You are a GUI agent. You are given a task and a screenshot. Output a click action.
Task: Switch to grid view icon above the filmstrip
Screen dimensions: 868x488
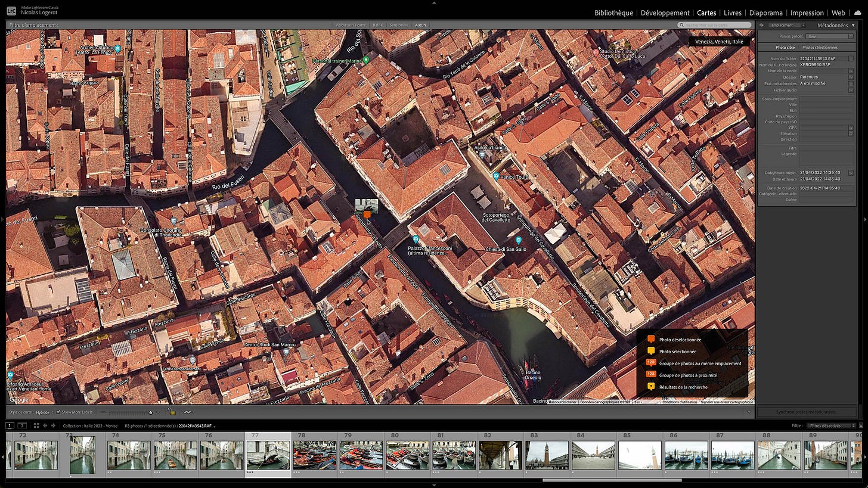point(36,425)
